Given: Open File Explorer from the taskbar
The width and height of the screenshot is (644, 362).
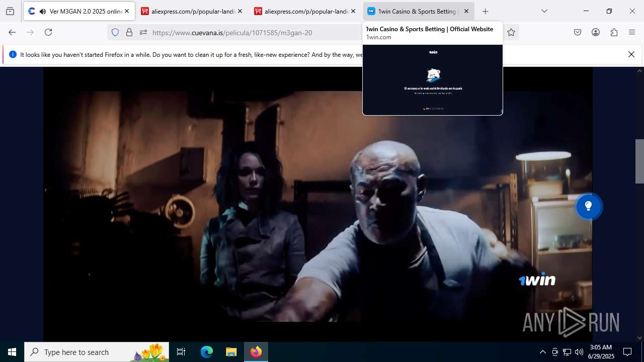Looking at the screenshot, I should [231, 352].
